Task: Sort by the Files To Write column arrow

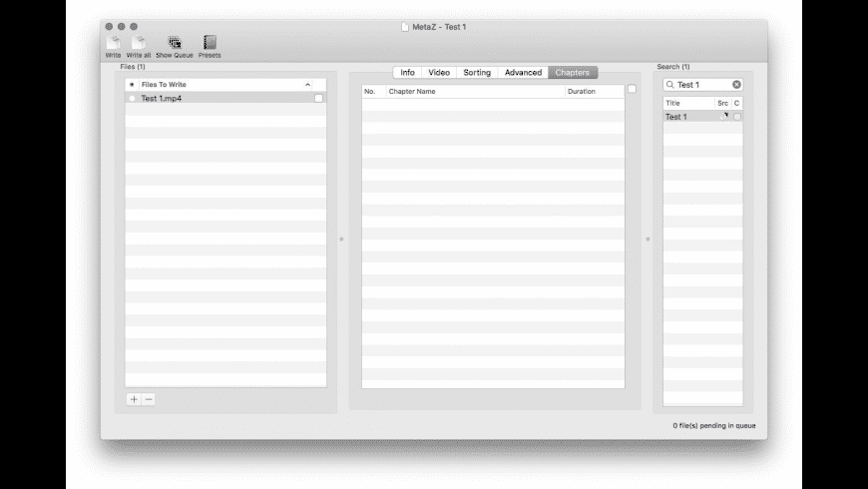Action: [x=307, y=85]
